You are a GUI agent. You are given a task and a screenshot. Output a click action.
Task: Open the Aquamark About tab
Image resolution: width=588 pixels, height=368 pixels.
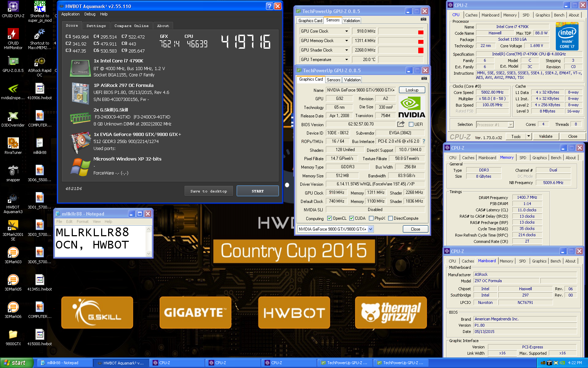163,26
